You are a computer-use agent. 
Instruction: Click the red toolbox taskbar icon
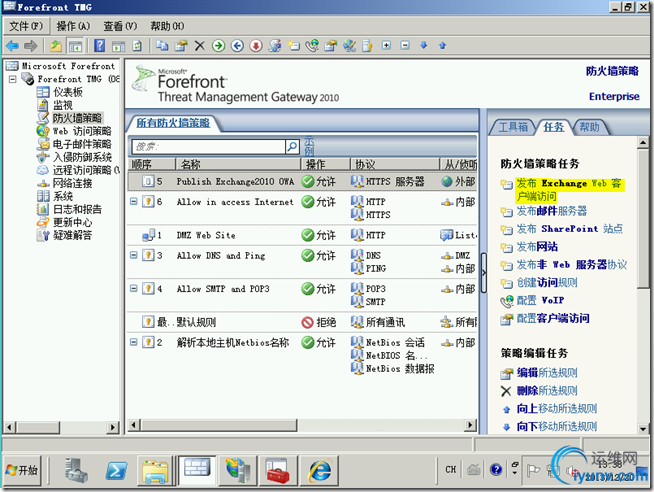[278, 471]
